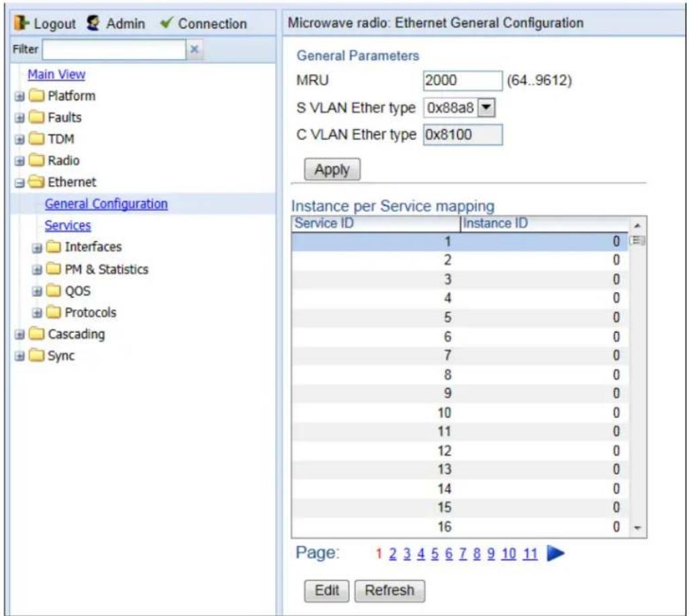The image size is (689, 616).
Task: Select the row with Service ID 4
Action: tap(460, 298)
